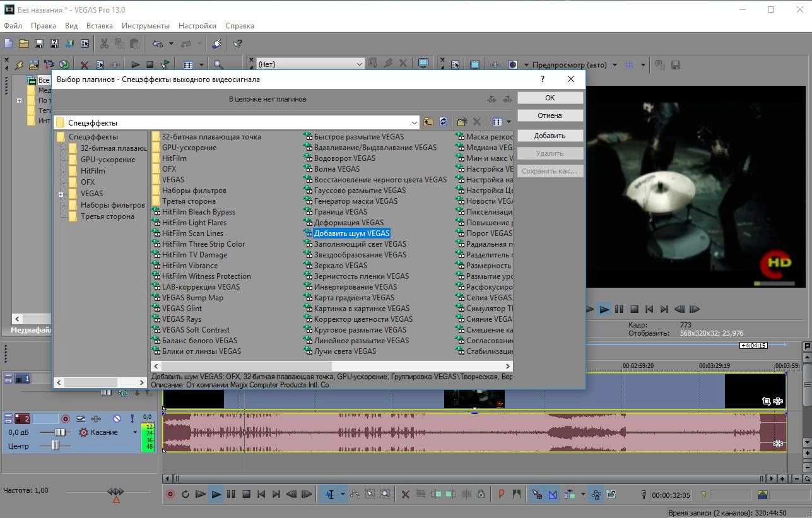Image resolution: width=812 pixels, height=518 pixels.
Task: Select the Зеркало VEGAS plugin
Action: pyautogui.click(x=340, y=266)
